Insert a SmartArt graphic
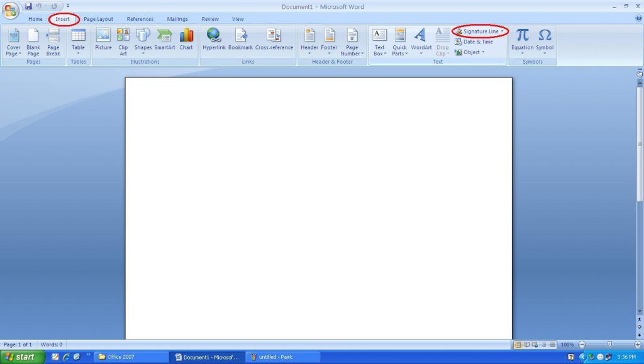Screen dimensions: 644x364 click(x=165, y=40)
